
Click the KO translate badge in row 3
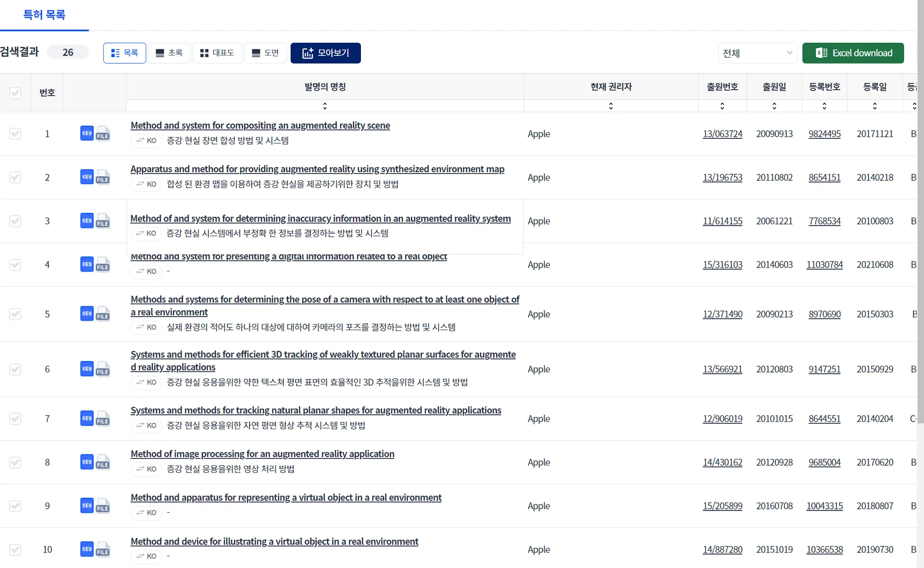[x=146, y=234]
